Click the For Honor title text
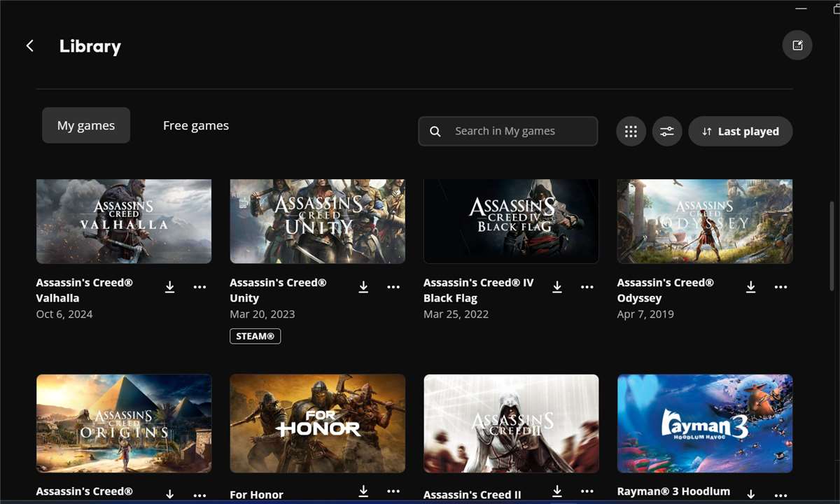Image resolution: width=840 pixels, height=504 pixels. pyautogui.click(x=257, y=494)
